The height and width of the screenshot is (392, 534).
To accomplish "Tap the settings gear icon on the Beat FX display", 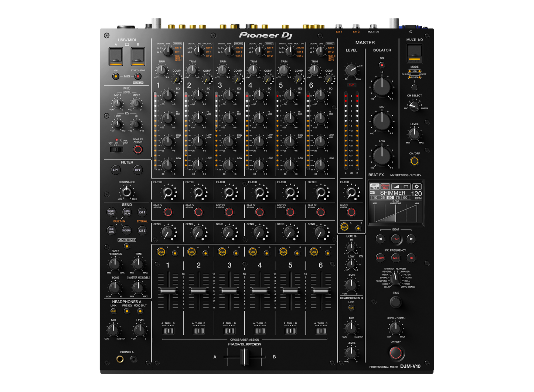I will pos(417,186).
